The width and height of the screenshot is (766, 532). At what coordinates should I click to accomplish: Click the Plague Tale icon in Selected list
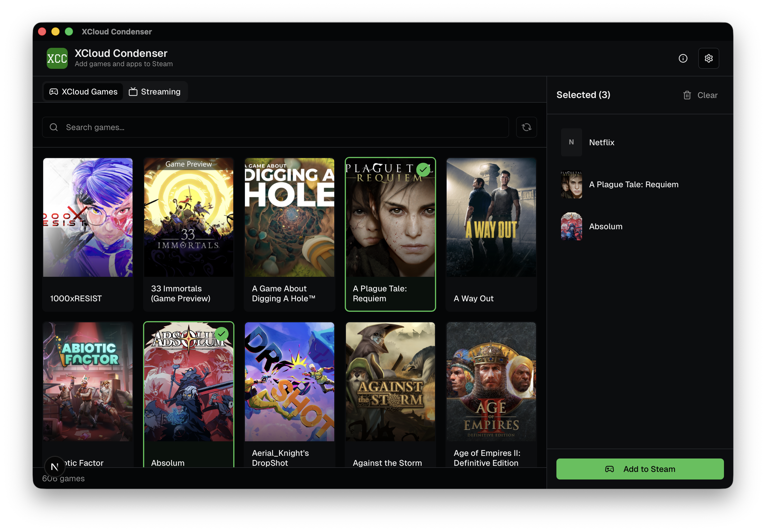(571, 184)
